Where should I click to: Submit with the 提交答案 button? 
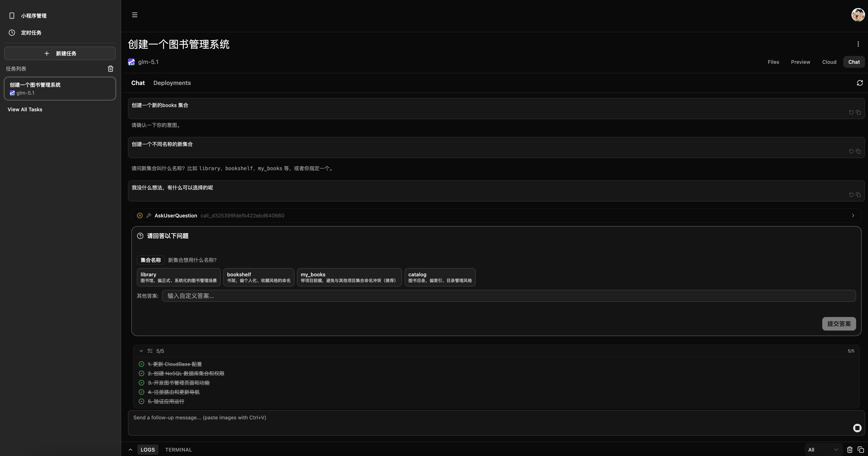click(x=839, y=324)
